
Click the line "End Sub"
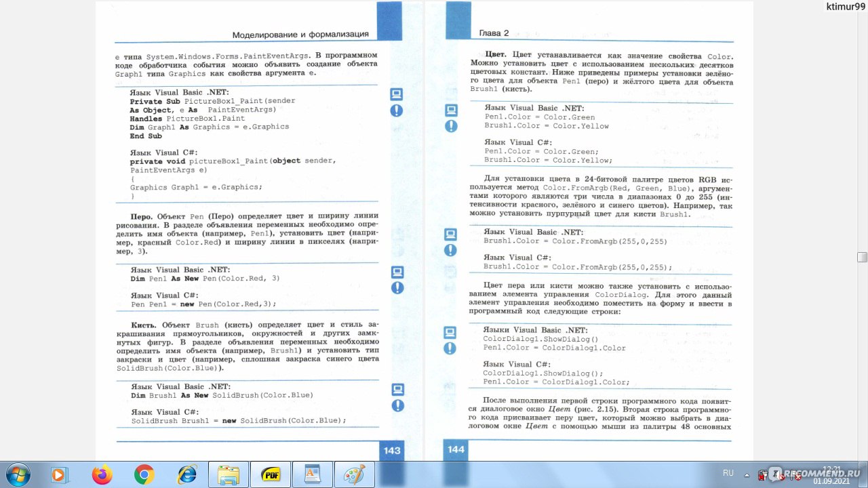(x=146, y=136)
